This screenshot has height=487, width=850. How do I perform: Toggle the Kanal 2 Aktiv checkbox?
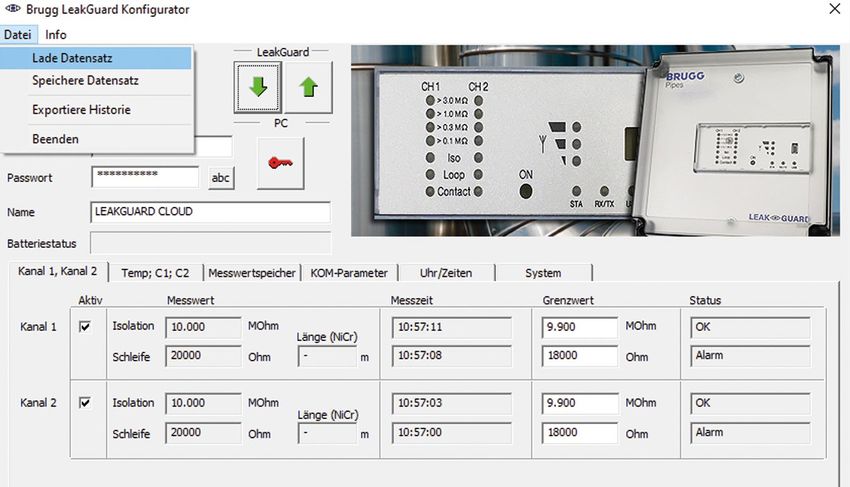(x=85, y=402)
